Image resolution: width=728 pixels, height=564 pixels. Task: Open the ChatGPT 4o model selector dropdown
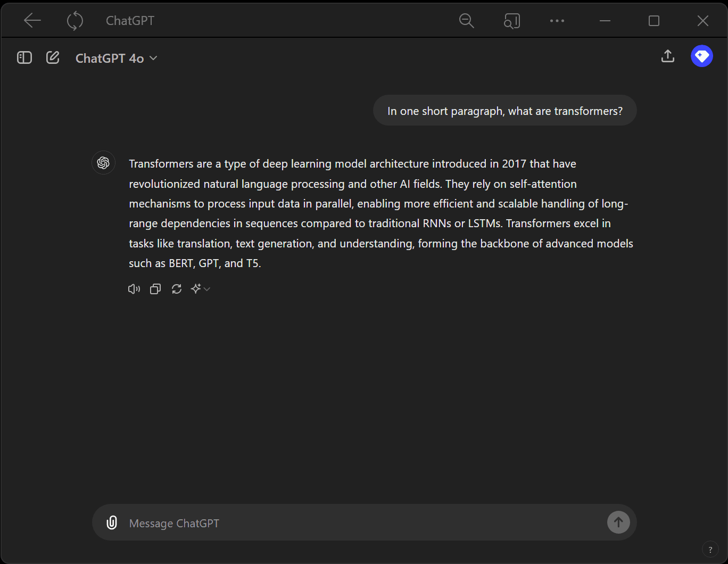116,58
